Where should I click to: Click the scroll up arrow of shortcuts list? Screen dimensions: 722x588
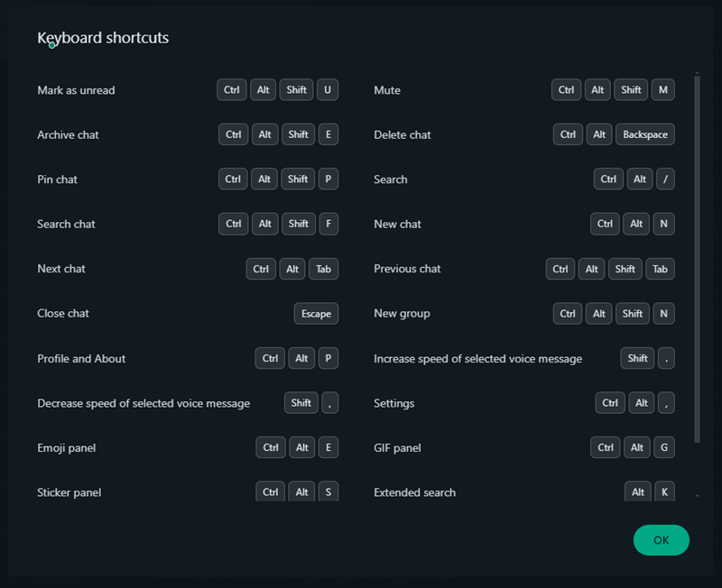[697, 74]
